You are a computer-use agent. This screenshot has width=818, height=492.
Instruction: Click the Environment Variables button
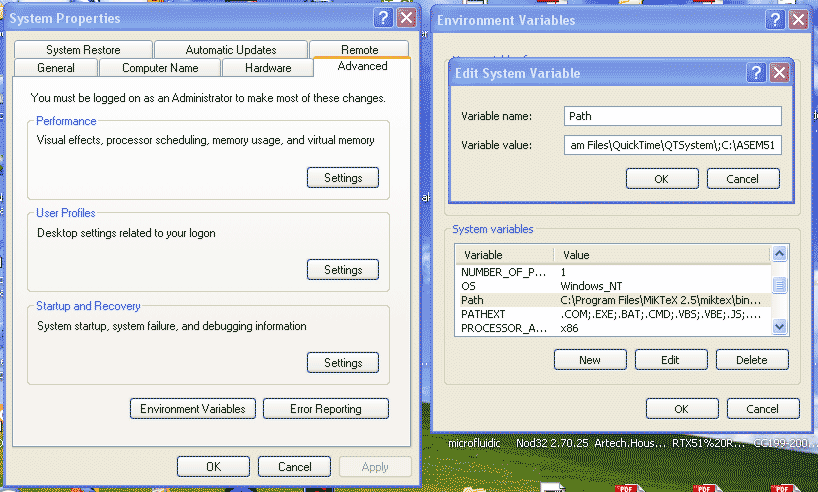193,409
